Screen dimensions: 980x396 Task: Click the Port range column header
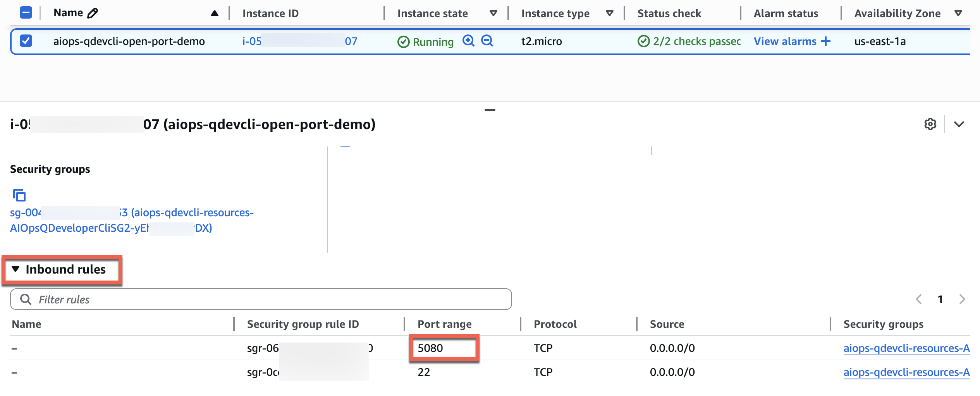(445, 324)
